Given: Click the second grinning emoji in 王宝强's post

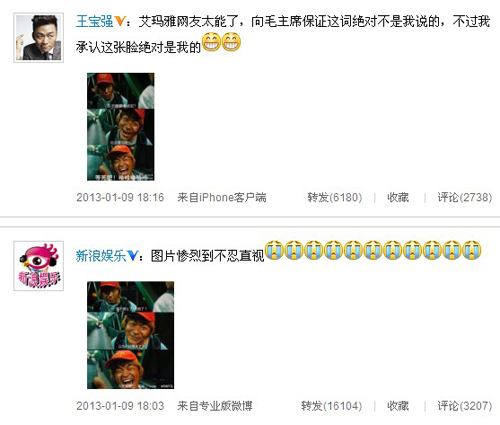Looking at the screenshot, I should tap(231, 42).
